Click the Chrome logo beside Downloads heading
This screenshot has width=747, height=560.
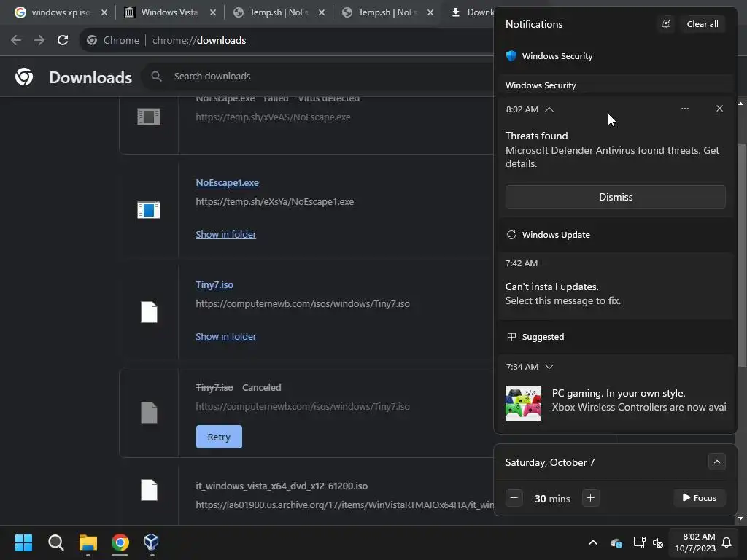(24, 77)
